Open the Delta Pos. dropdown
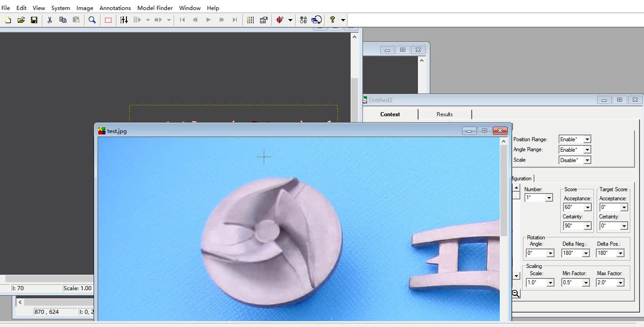Image resolution: width=644 pixels, height=327 pixels. pyautogui.click(x=620, y=253)
